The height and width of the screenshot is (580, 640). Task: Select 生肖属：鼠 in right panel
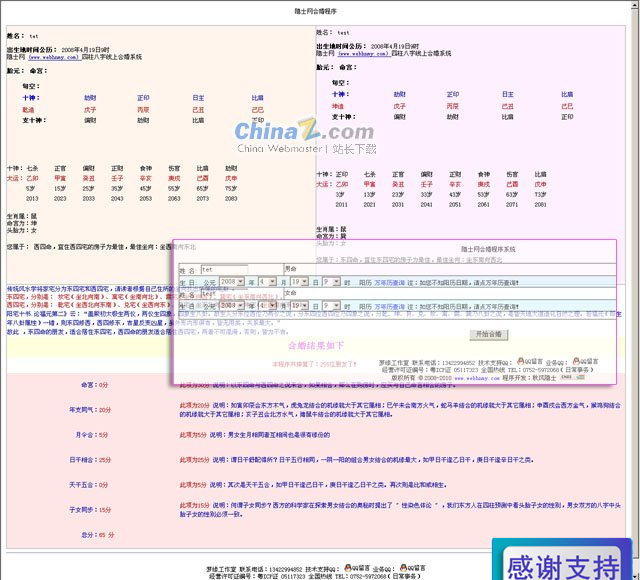331,229
